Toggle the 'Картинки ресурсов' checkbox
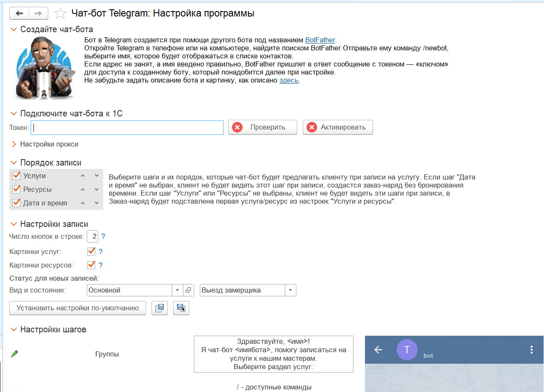The image size is (544, 392). (91, 265)
